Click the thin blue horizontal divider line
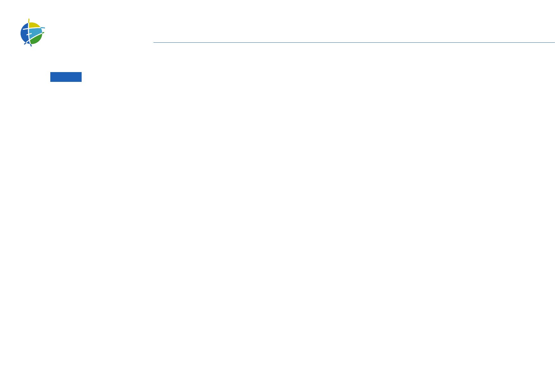555x392 pixels. click(x=354, y=42)
